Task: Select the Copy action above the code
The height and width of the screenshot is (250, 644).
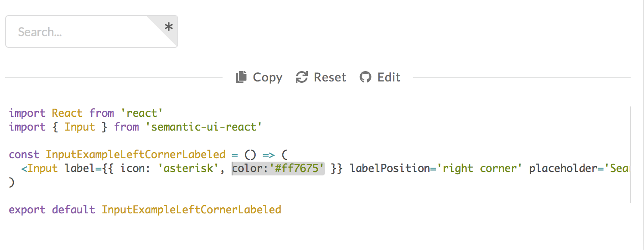Action: (267, 77)
